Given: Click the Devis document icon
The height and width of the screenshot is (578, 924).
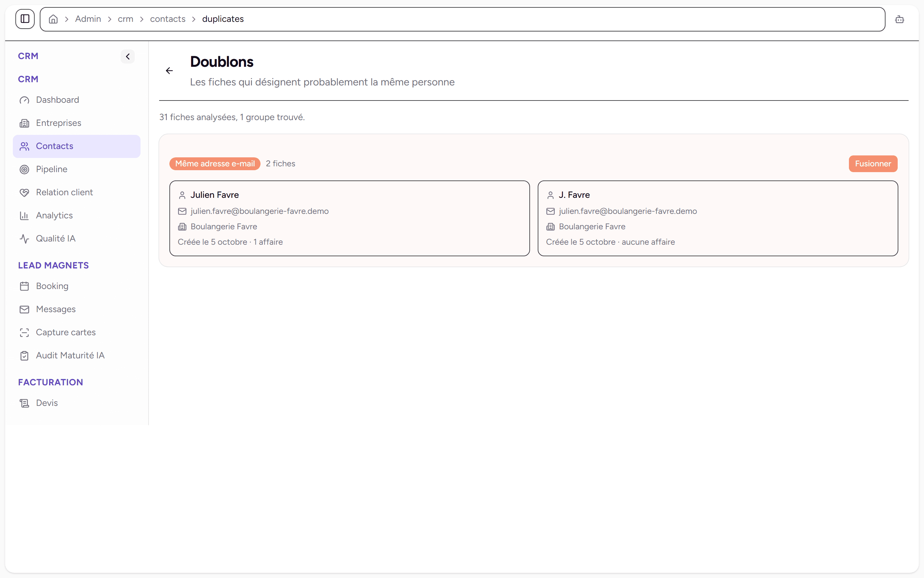Looking at the screenshot, I should [x=24, y=403].
